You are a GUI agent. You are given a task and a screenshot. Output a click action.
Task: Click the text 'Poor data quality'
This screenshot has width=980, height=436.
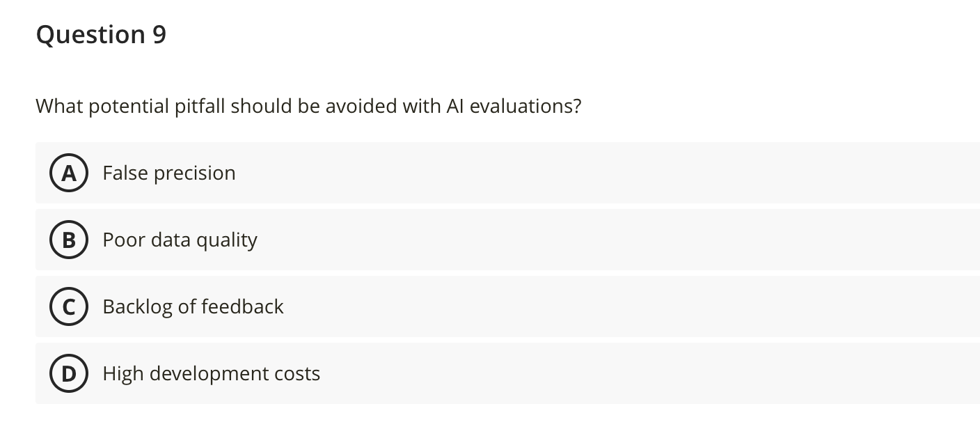pyautogui.click(x=180, y=240)
